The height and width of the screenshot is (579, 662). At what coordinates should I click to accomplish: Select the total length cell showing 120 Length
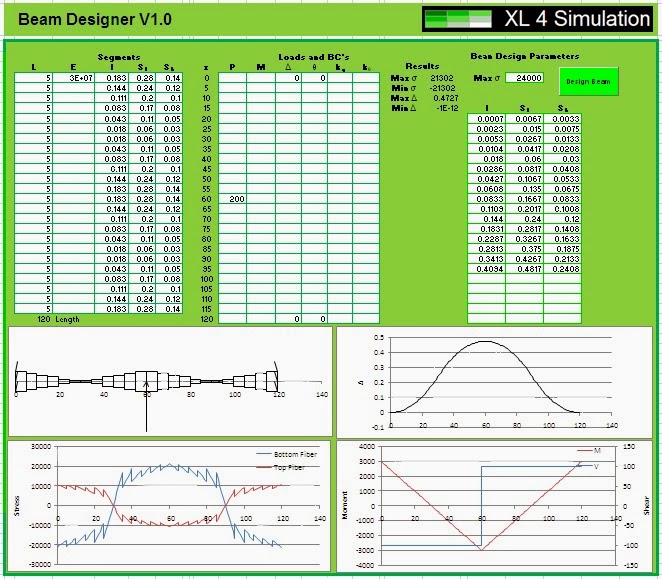click(58, 319)
